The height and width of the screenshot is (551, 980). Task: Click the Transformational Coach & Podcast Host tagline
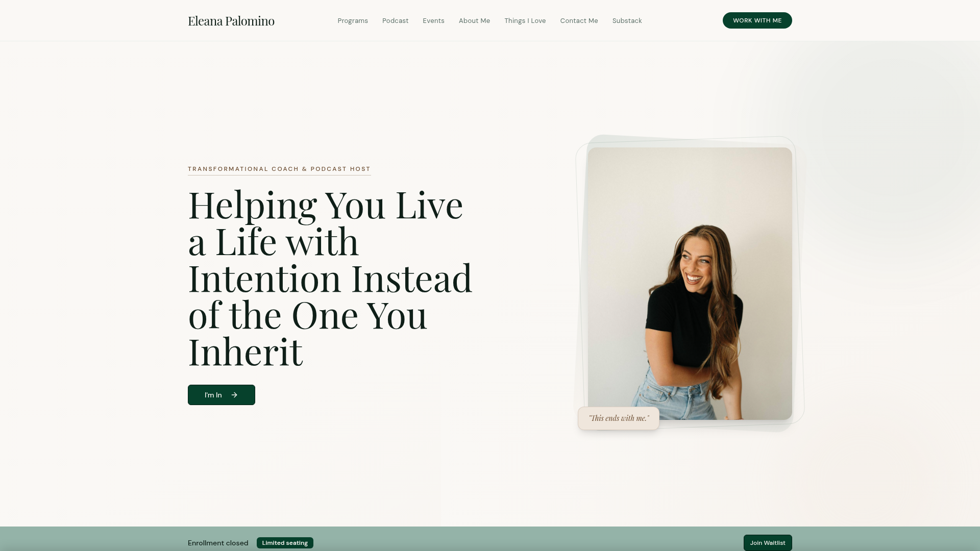(279, 169)
